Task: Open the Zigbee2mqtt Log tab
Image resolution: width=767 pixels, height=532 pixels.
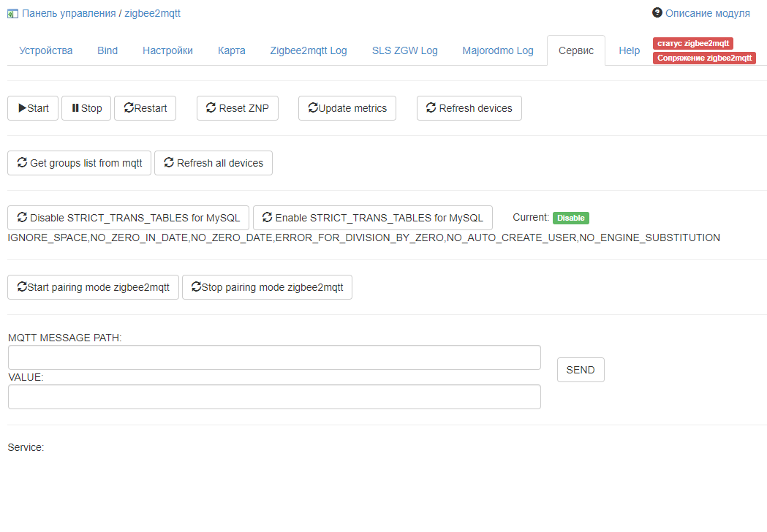Action: 308,50
